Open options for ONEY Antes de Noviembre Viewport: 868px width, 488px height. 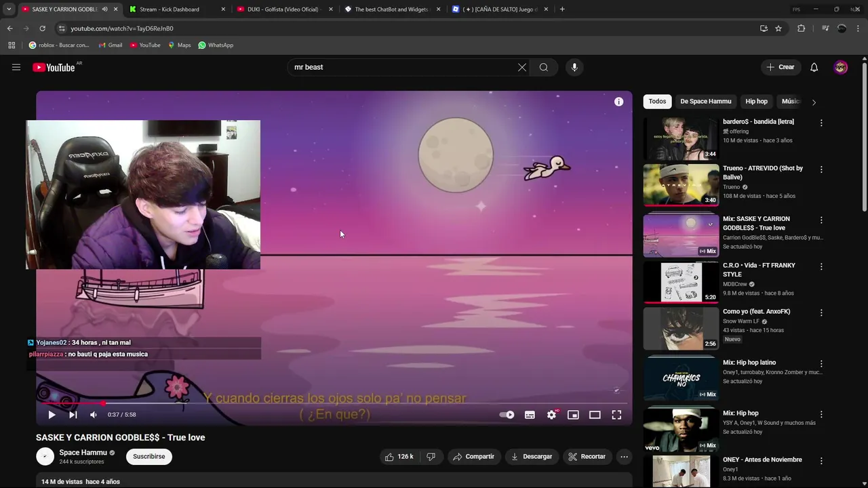tap(821, 461)
